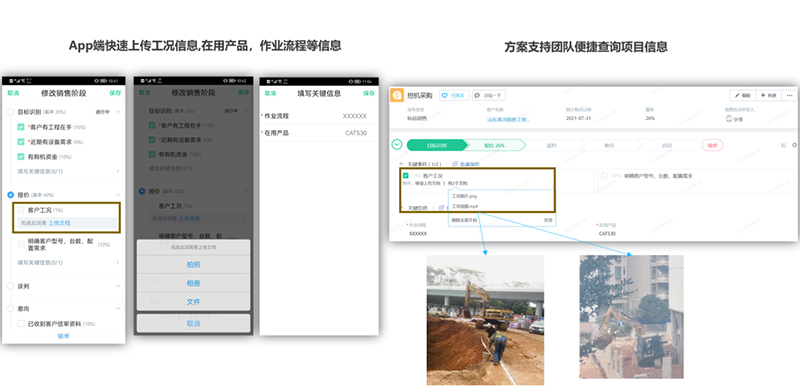The image size is (800, 387).
Task: Click the 在用产品 value CAT530 in the desktop panel
Action: point(607,234)
